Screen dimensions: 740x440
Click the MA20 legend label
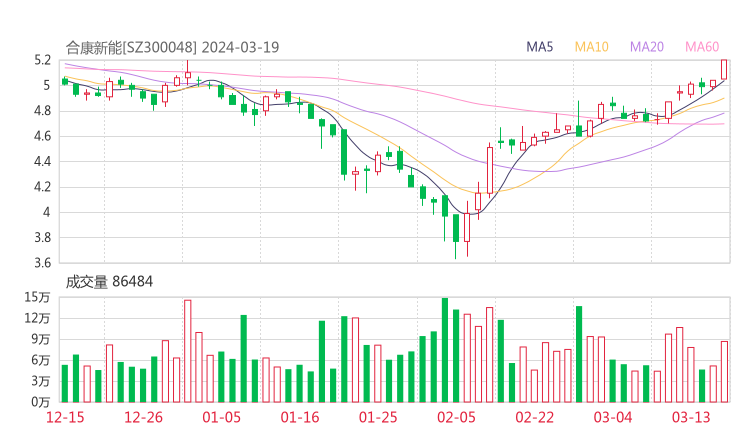[x=647, y=47]
